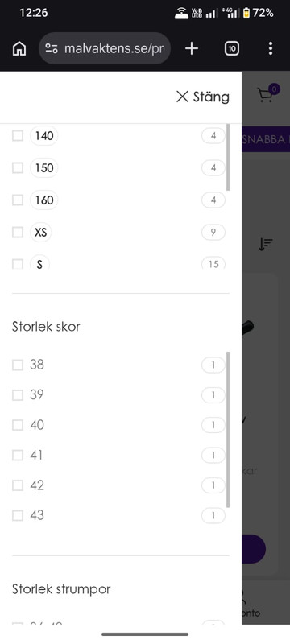Tap the malvaktens.se address bar
290x644 pixels.
point(105,48)
